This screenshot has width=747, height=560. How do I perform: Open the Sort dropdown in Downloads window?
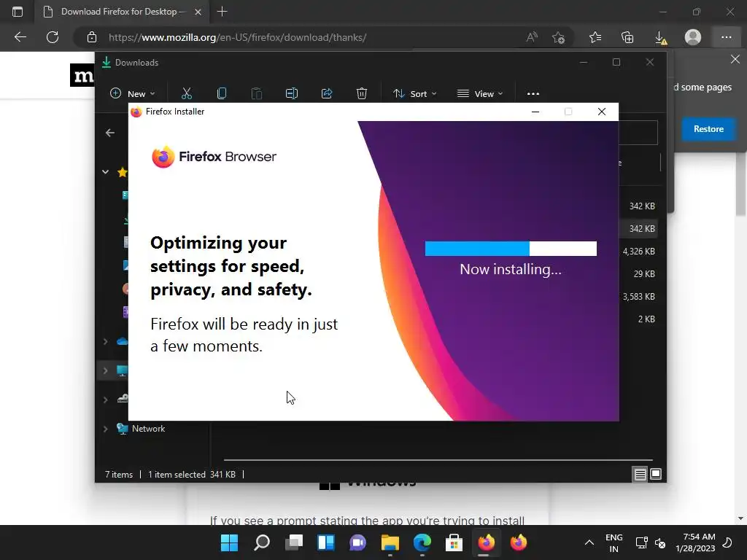[415, 94]
